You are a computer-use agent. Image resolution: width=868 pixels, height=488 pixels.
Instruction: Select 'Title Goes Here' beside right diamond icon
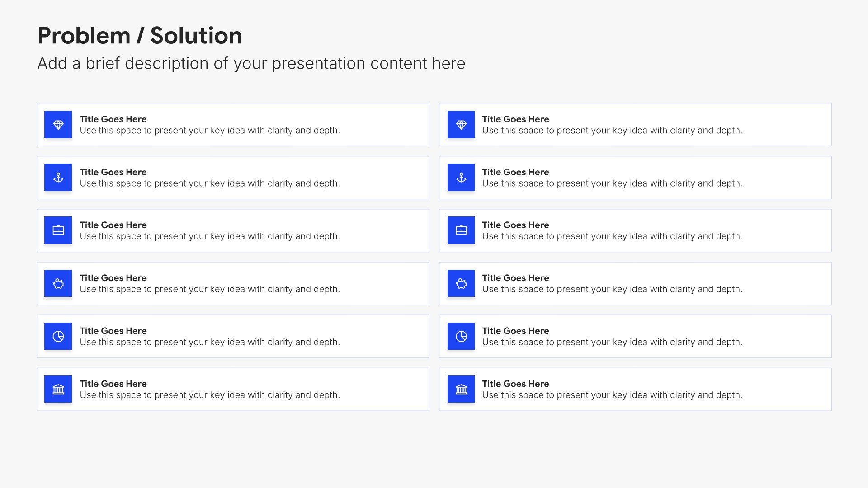[515, 119]
